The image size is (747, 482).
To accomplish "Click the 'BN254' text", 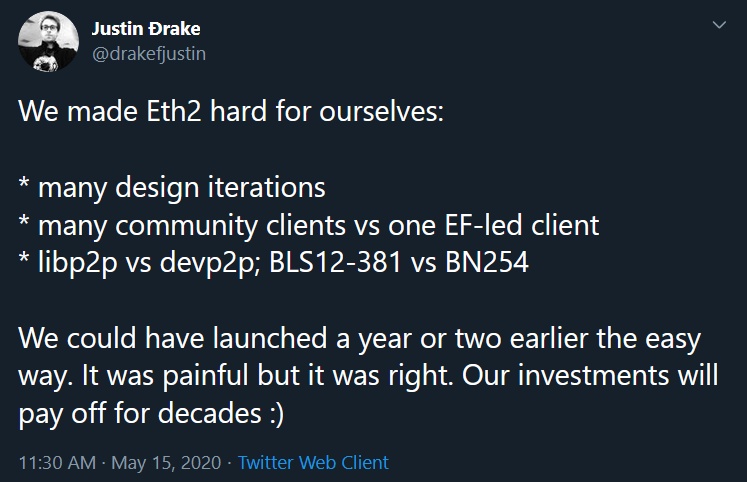I will (487, 262).
